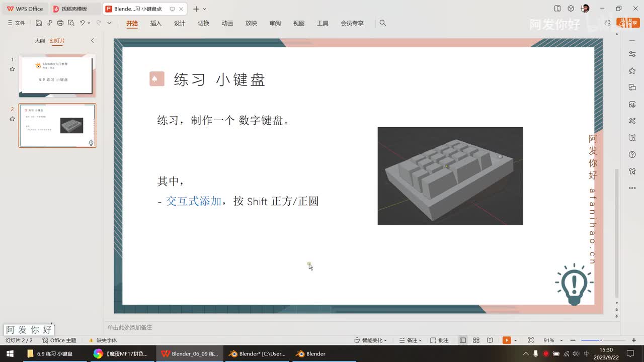This screenshot has height=362, width=644.
Task: Click the 批注 comments button
Action: (x=439, y=340)
